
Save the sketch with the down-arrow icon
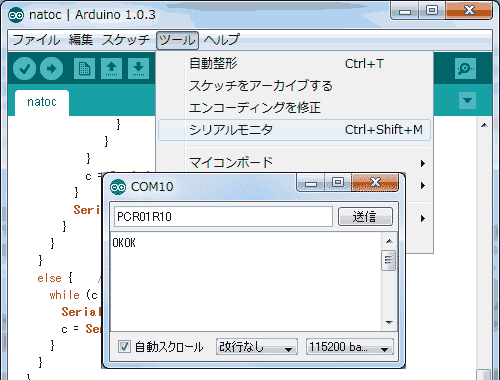click(138, 68)
